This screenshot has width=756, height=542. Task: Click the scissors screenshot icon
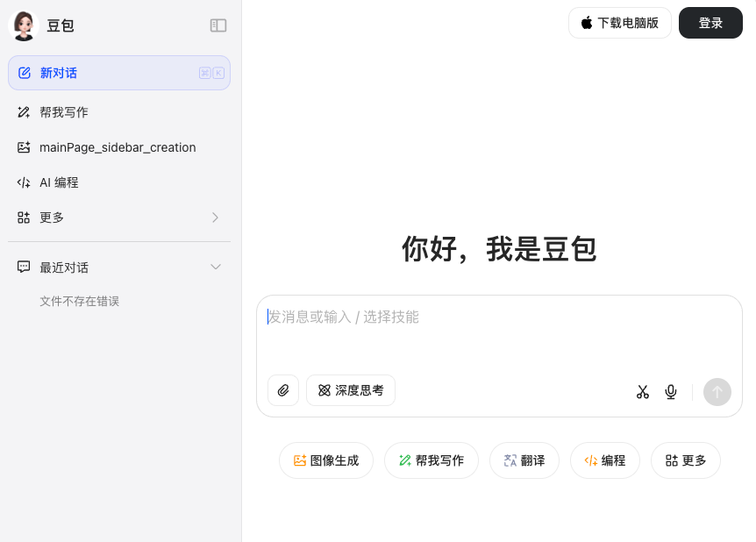point(642,391)
